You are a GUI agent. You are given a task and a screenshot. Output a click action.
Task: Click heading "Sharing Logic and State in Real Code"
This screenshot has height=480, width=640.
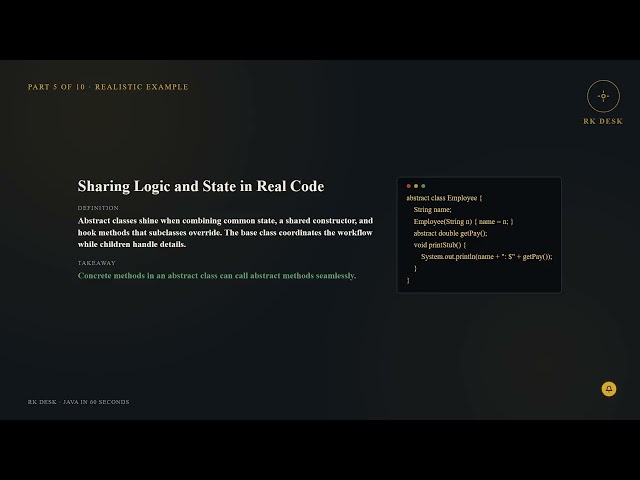point(201,187)
